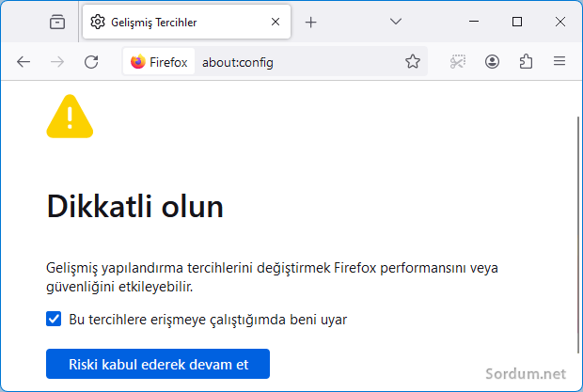Uncheck Bu tercihlere erişmeye çalıştığımda beni uyar
The width and height of the screenshot is (583, 392).
54,319
